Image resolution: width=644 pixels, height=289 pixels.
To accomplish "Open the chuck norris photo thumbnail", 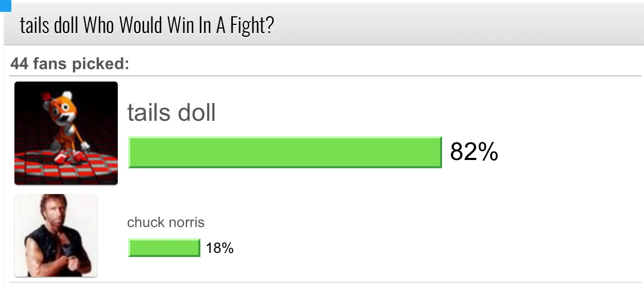I will click(56, 235).
